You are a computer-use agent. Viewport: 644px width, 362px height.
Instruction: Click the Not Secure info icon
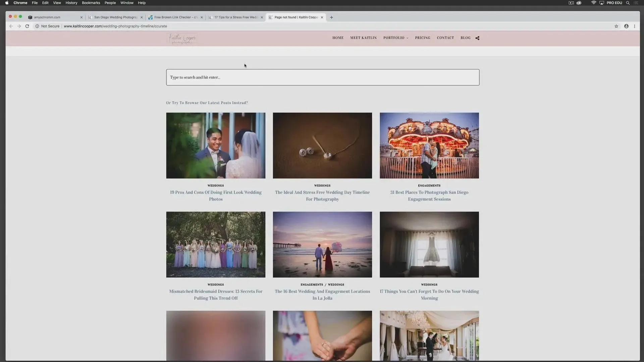(x=37, y=26)
